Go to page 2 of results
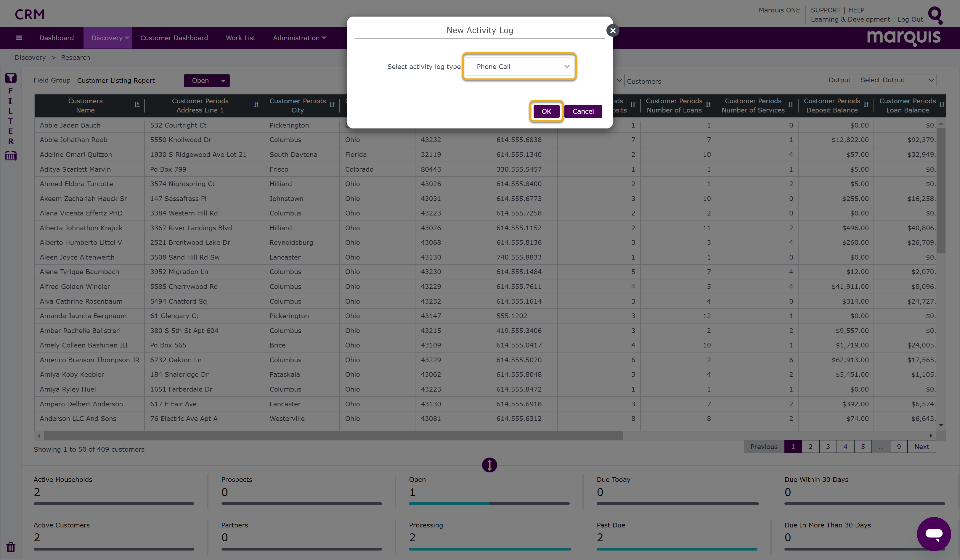 click(810, 447)
